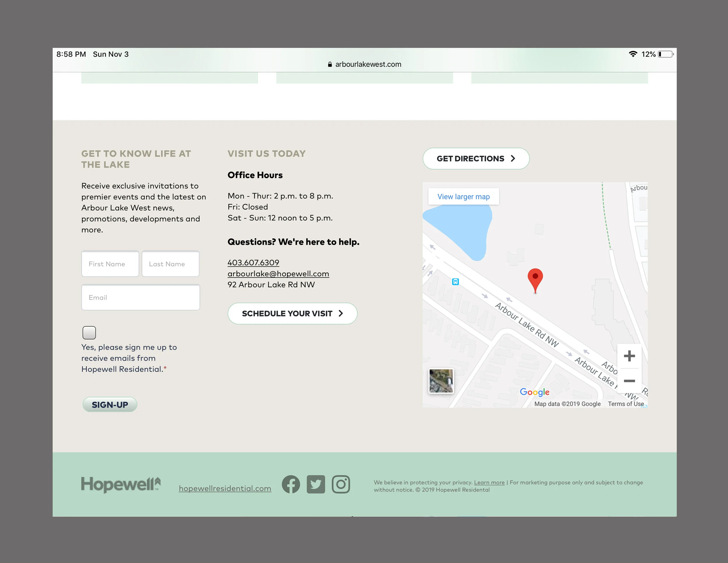The height and width of the screenshot is (563, 728).
Task: Click the Get Directions button
Action: pyautogui.click(x=476, y=159)
